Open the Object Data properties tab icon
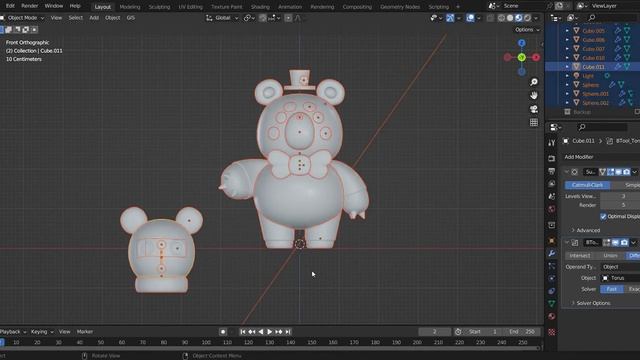 coord(551,304)
